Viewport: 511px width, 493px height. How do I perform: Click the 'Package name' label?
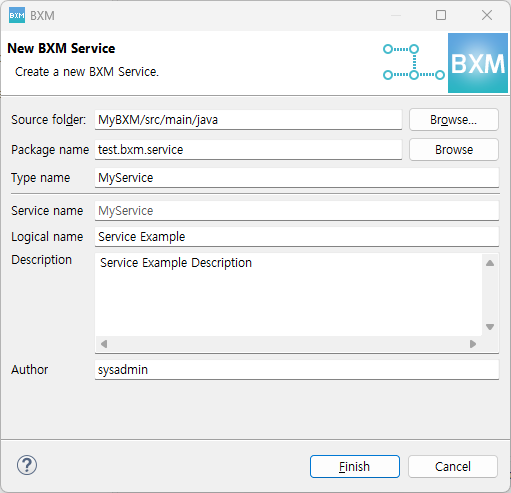coord(50,150)
